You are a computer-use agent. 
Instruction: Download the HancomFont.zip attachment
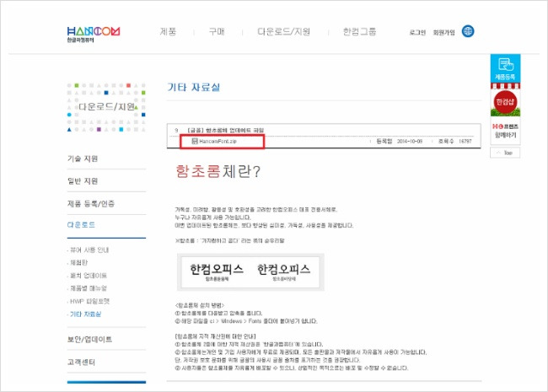click(218, 142)
